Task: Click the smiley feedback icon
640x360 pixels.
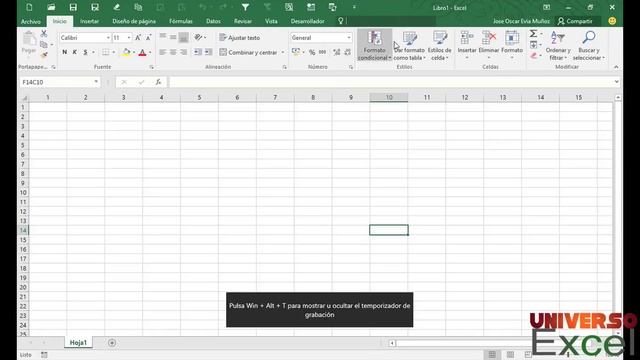Action: click(612, 21)
